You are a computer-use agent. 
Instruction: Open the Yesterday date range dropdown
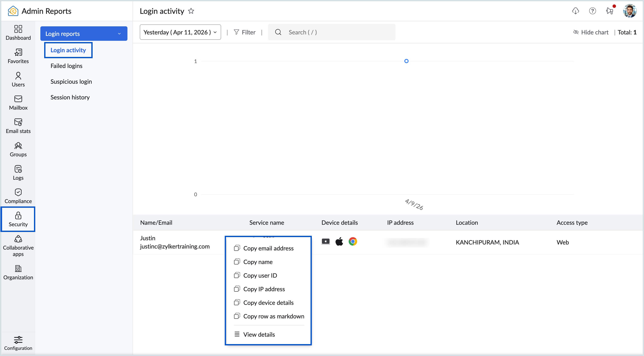[x=180, y=32]
